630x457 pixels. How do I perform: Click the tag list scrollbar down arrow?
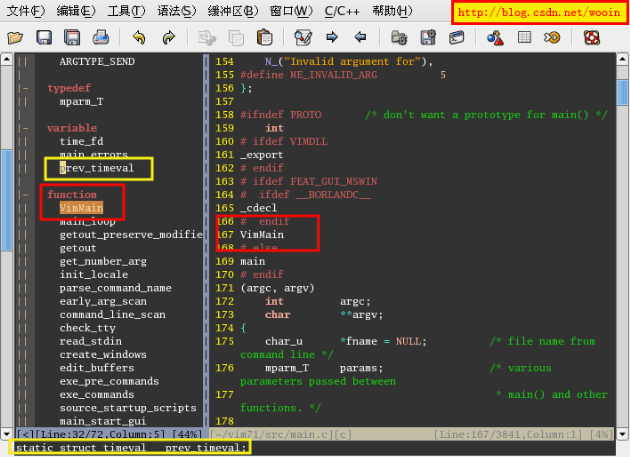[6, 434]
